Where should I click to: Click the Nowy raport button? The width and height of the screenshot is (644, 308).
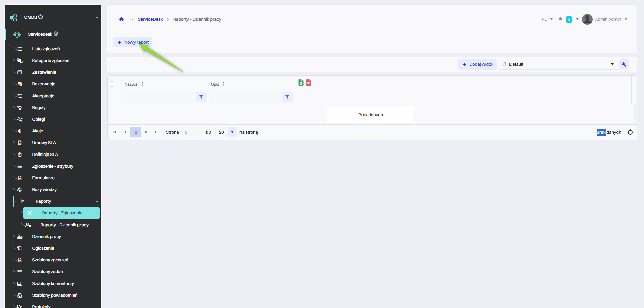click(x=133, y=42)
